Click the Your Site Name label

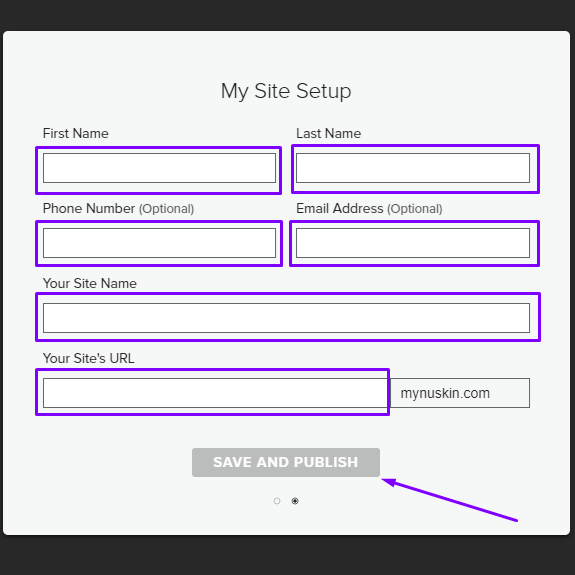coord(90,283)
